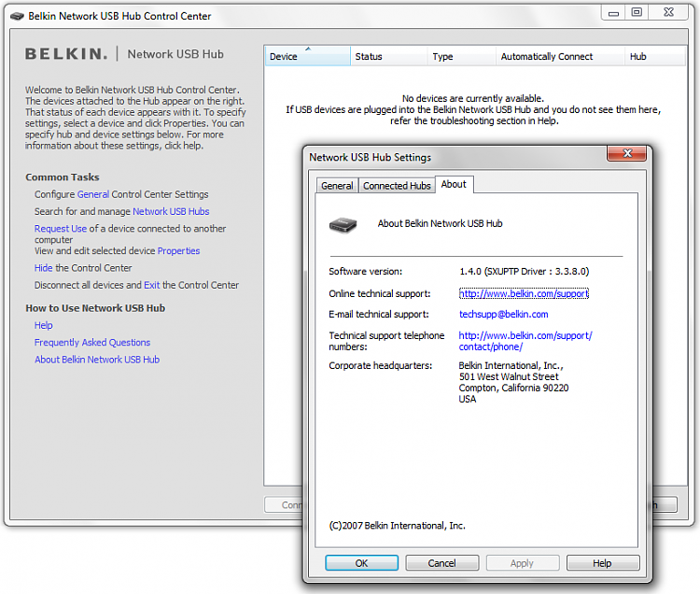This screenshot has width=700, height=594.
Task: Click About Belkin Network USB Hub link
Action: [97, 360]
